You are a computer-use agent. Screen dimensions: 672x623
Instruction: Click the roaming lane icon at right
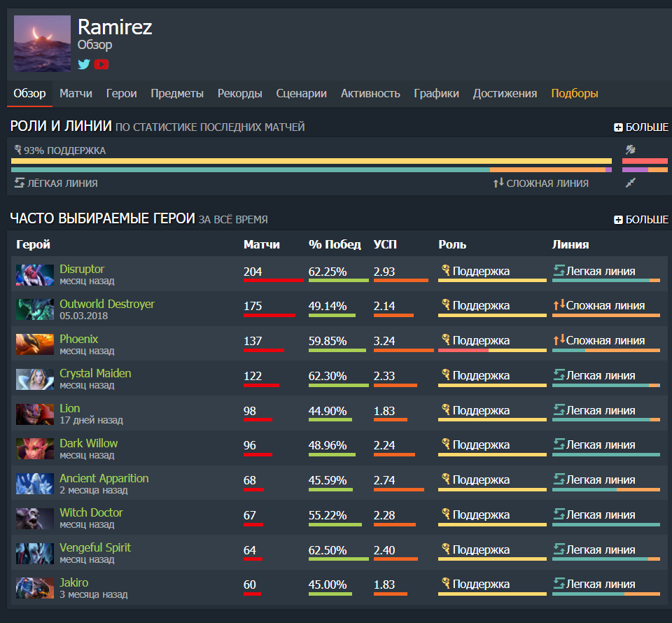(x=631, y=183)
